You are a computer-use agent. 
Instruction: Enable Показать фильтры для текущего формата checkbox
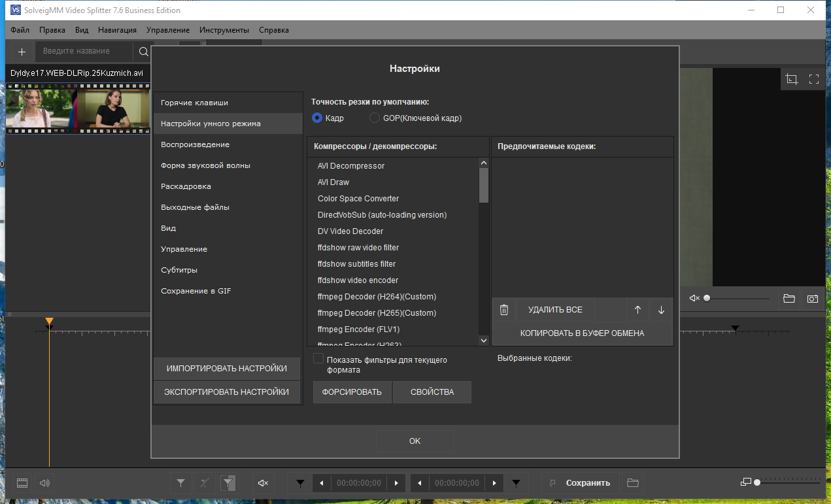click(x=318, y=359)
